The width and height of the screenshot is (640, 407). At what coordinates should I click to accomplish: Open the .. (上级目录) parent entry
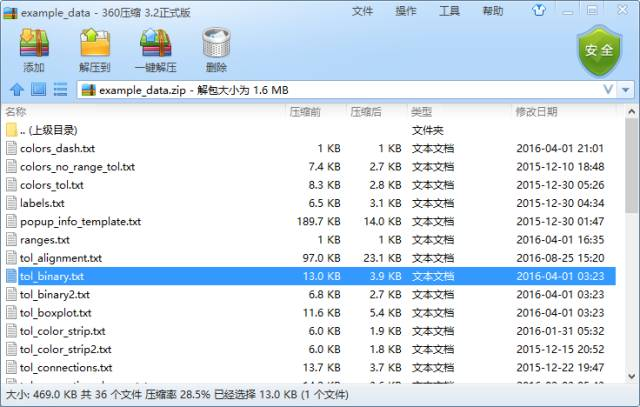[x=49, y=130]
